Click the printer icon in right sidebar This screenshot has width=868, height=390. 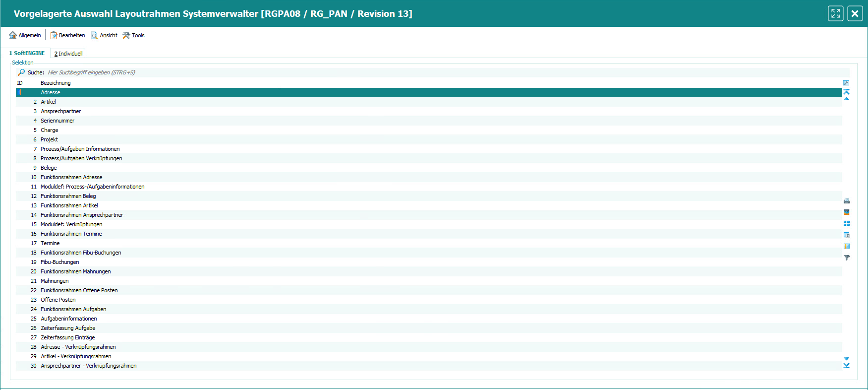tap(847, 201)
